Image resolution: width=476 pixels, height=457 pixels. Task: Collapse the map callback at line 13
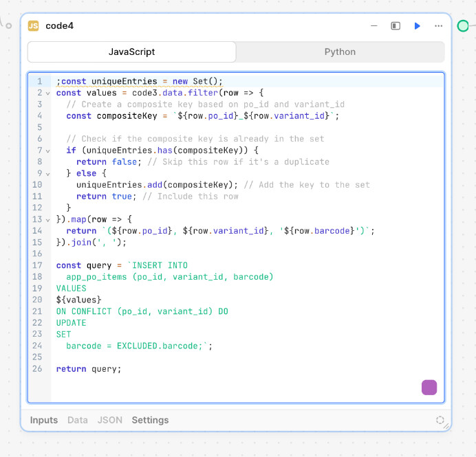48,220
